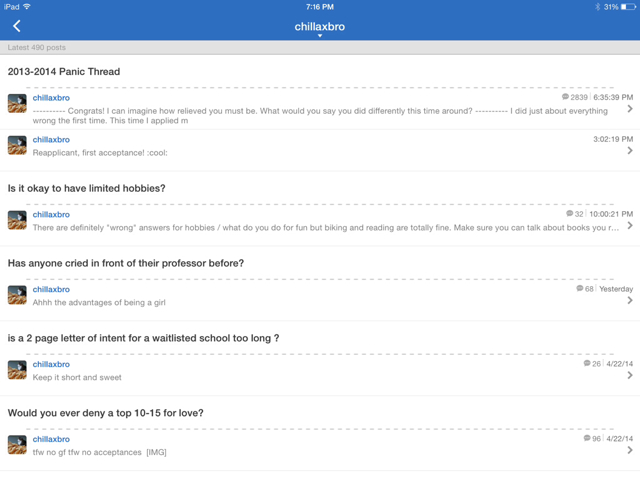Open avatar on the Congrats post
Viewport: 640px width, 480px height.
[x=17, y=103]
